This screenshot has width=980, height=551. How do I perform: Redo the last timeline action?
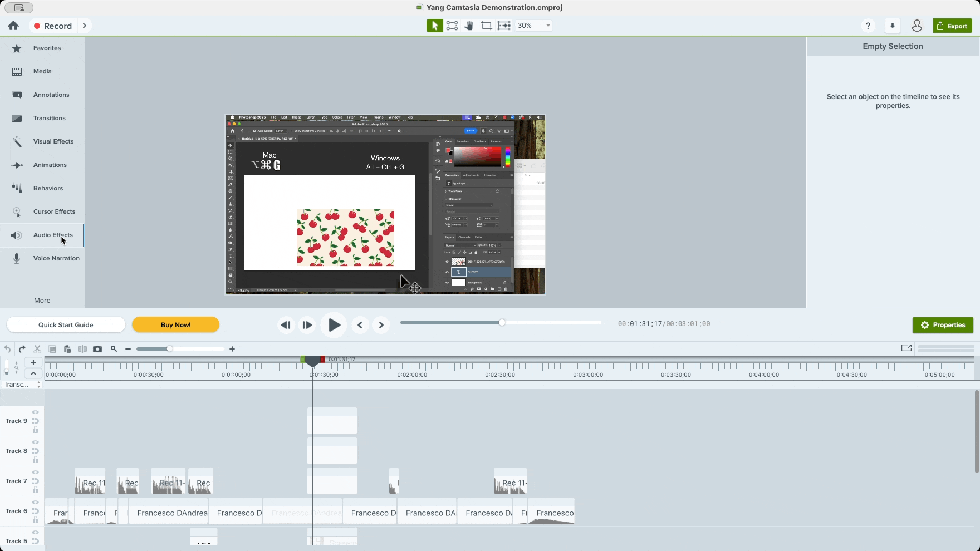pyautogui.click(x=22, y=349)
